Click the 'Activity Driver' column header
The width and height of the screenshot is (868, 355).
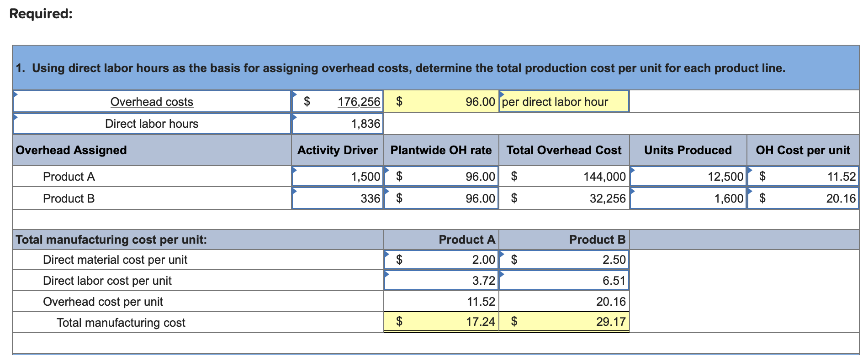[x=338, y=150]
